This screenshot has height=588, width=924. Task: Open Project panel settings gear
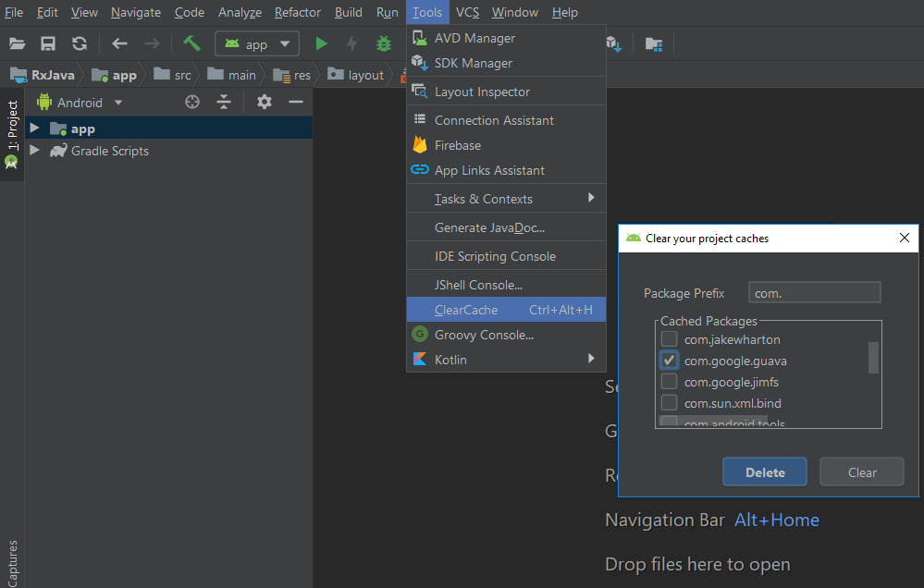264,102
